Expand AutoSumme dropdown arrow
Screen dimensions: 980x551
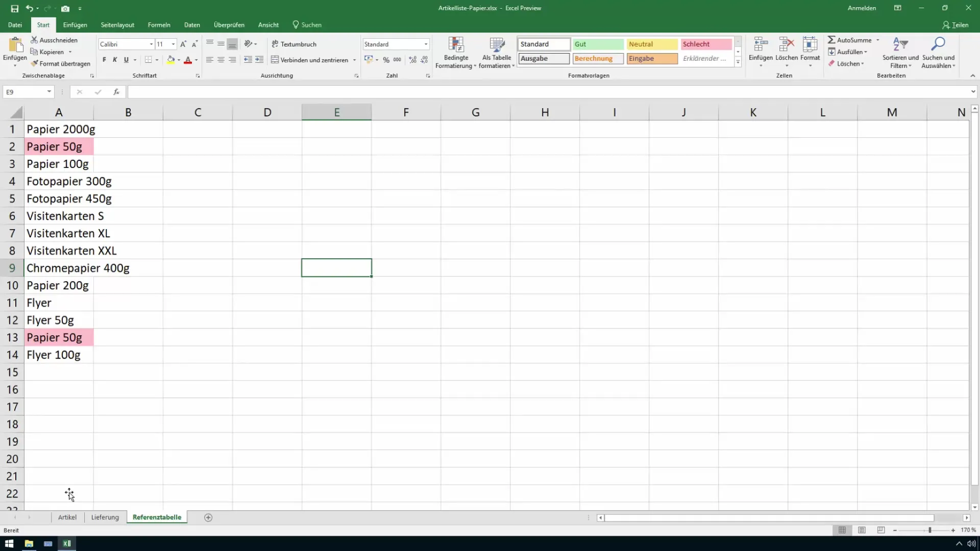878,40
